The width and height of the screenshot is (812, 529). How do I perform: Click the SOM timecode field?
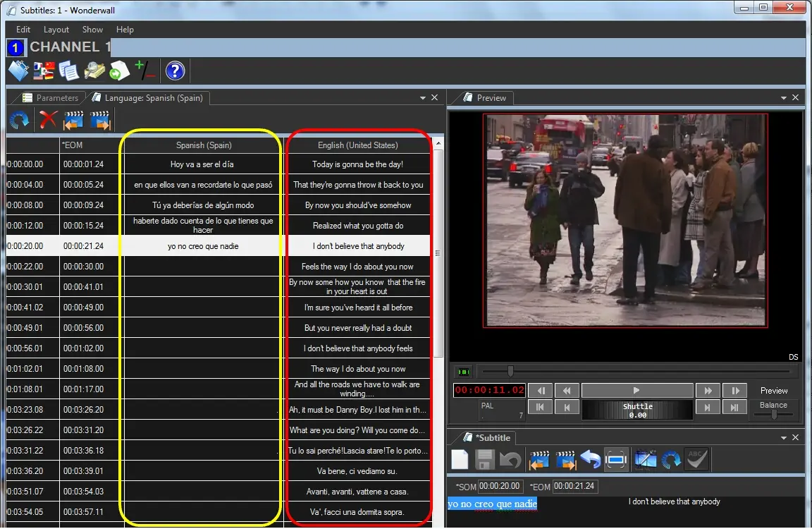(x=500, y=486)
